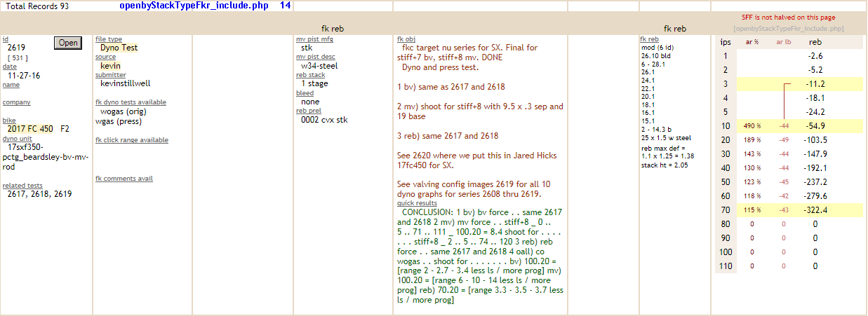Image resolution: width=868 pixels, height=316 pixels.
Task: Click the blue openbyStackTypeFkr_include.php header text
Action: point(185,6)
